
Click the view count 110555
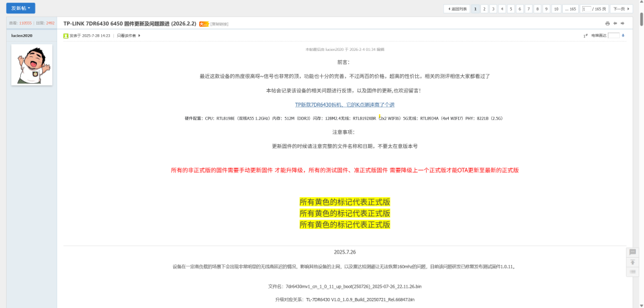click(x=25, y=23)
